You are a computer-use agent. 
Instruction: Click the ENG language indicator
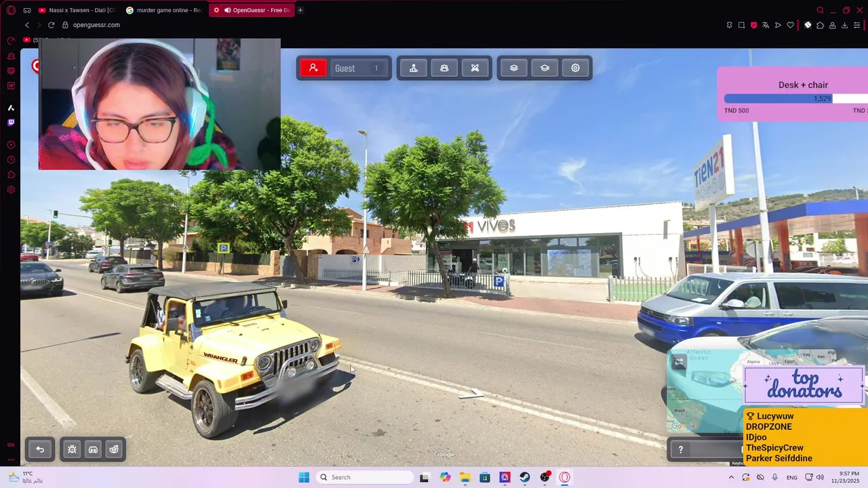[792, 477]
